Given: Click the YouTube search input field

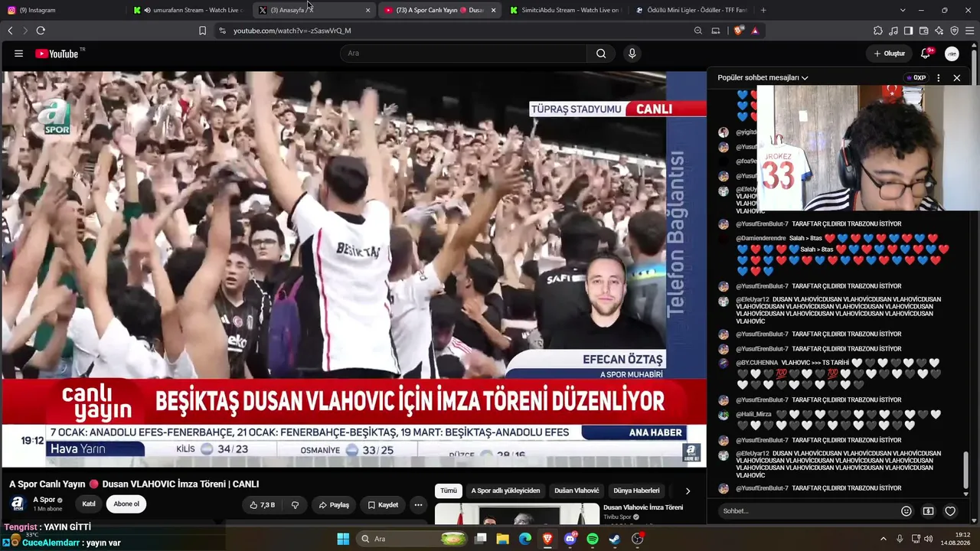Looking at the screenshot, I should point(463,54).
